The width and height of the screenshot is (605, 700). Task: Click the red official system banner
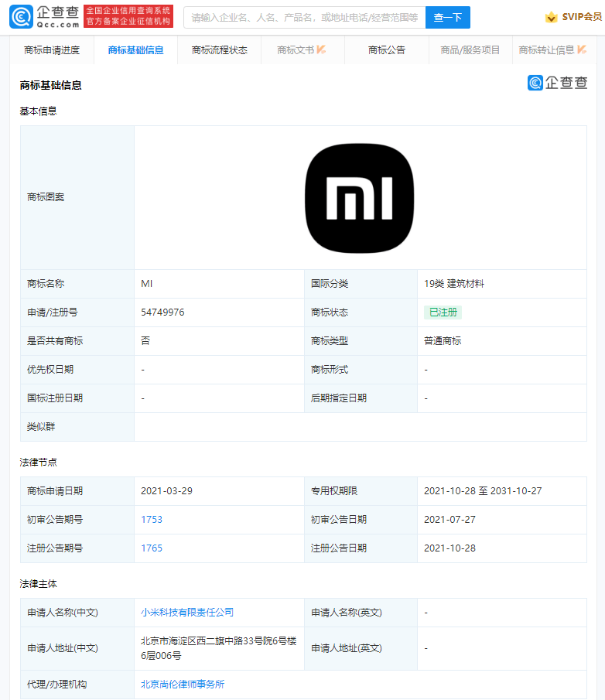point(128,16)
